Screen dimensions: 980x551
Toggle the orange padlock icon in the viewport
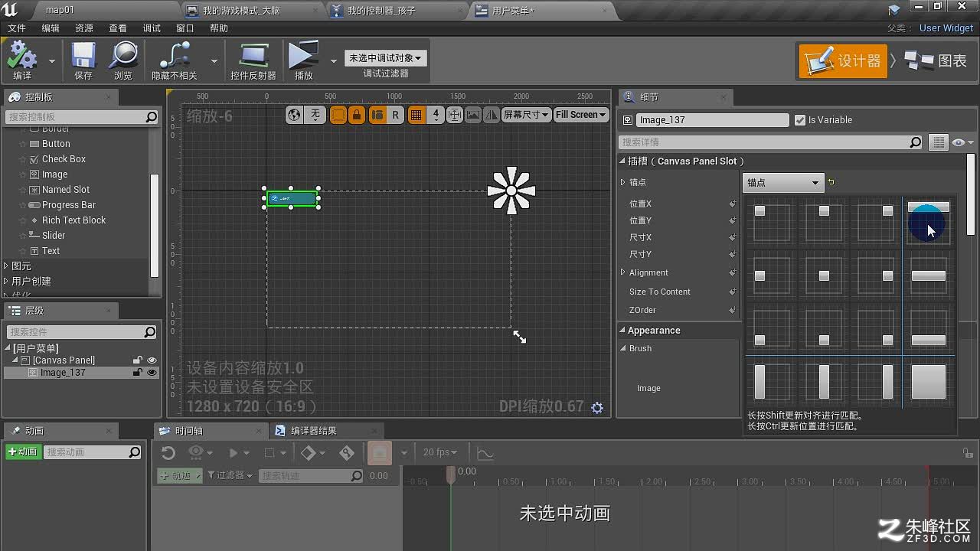point(357,115)
